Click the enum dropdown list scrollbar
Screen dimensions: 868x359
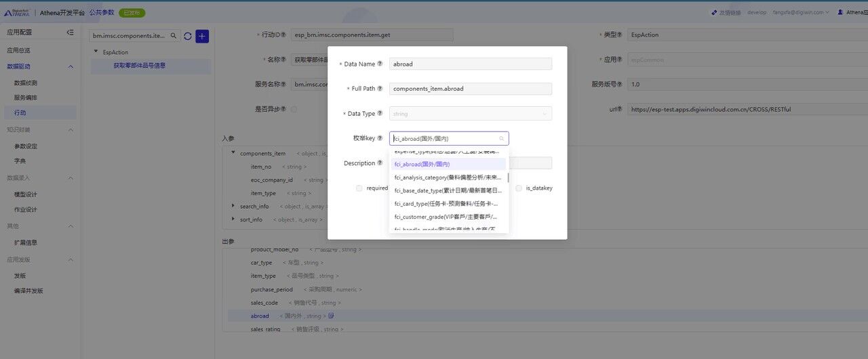(x=508, y=177)
